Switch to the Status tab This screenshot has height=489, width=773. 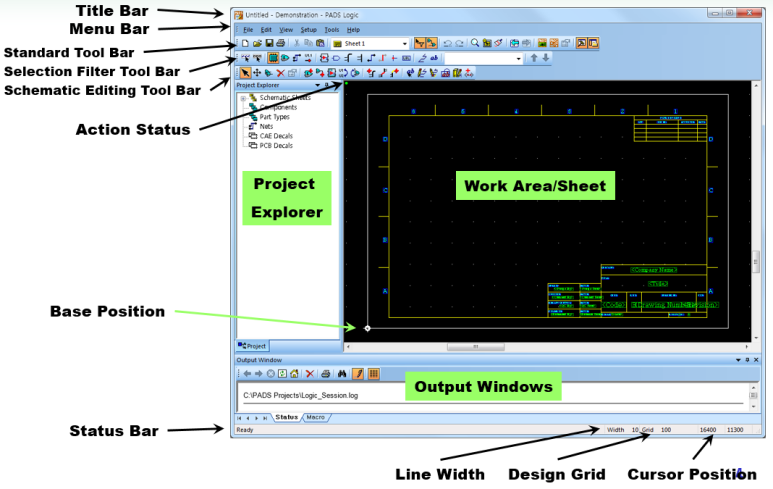286,417
